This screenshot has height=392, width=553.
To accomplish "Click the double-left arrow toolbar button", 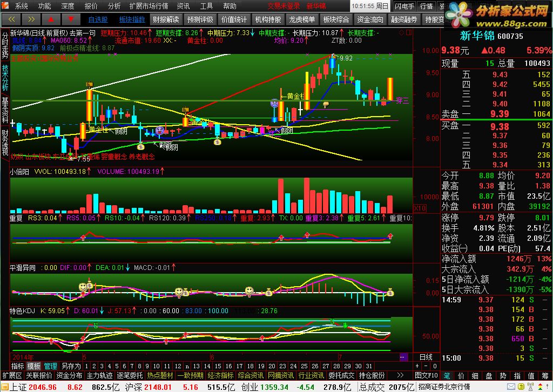I will [x=11, y=19].
